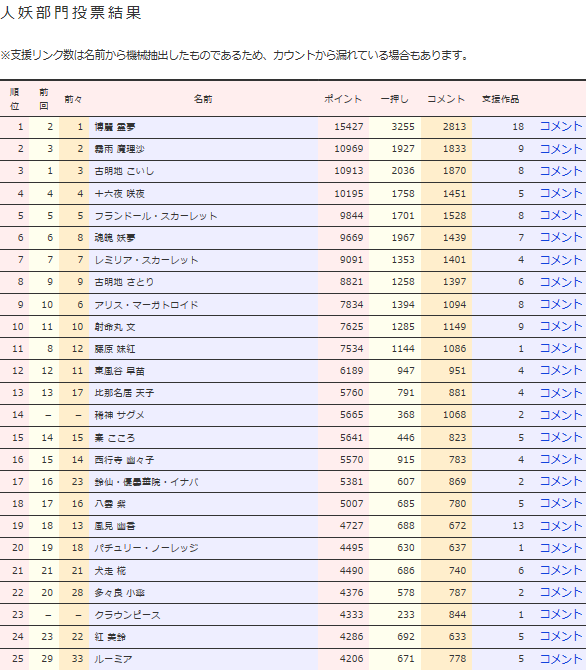Image resolution: width=586 pixels, height=670 pixels.
Task: Open コメント link for 古明地 さとり
Action: point(561,282)
